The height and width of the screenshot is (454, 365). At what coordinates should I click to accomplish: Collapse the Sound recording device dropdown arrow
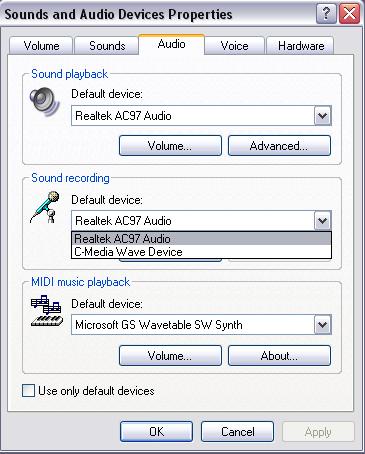(322, 220)
